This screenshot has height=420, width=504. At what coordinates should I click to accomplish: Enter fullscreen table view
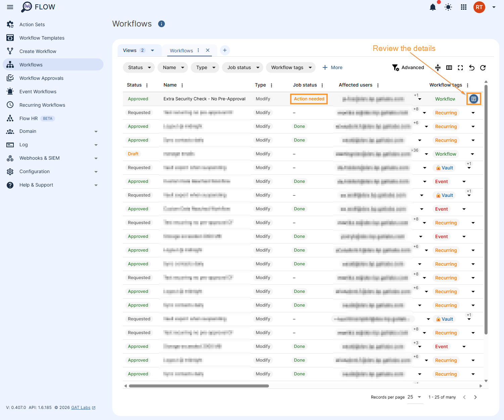[460, 67]
